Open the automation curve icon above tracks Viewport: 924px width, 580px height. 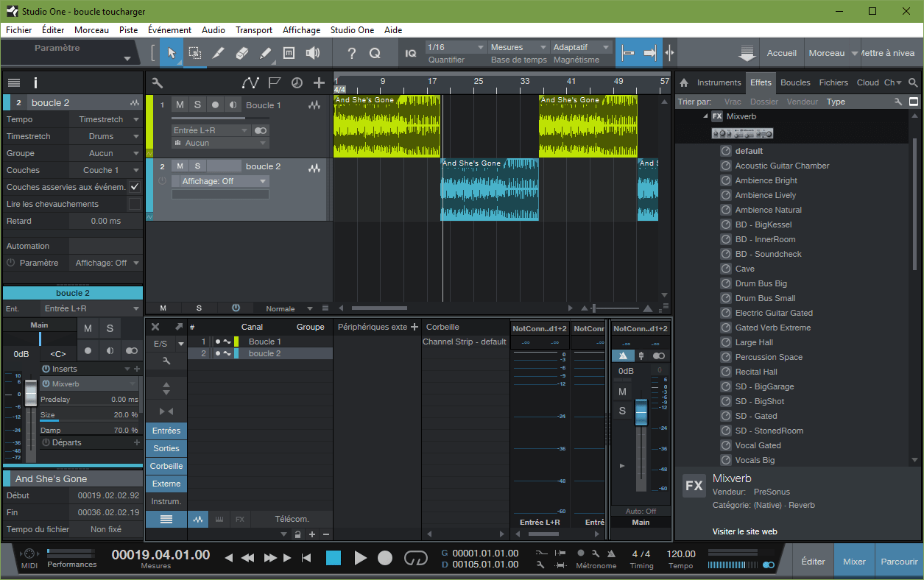pos(250,82)
